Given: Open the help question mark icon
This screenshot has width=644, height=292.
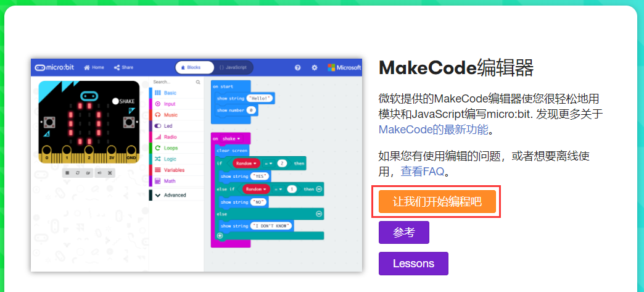Looking at the screenshot, I should (x=297, y=67).
